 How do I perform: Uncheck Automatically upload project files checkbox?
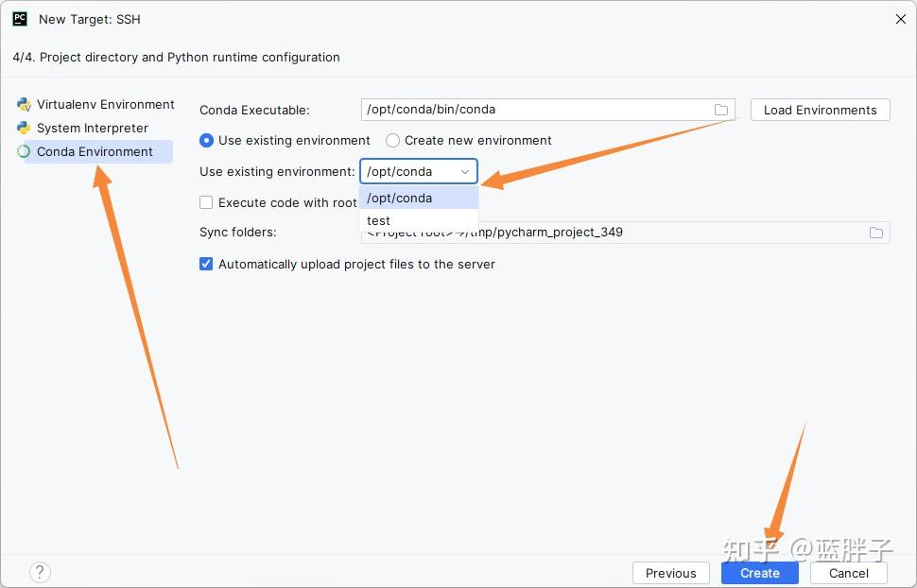(206, 265)
